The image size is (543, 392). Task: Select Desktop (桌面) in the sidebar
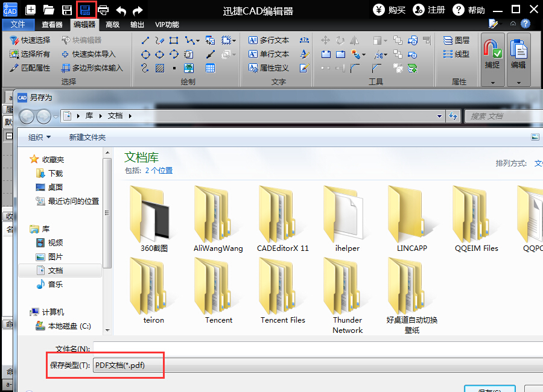49,187
